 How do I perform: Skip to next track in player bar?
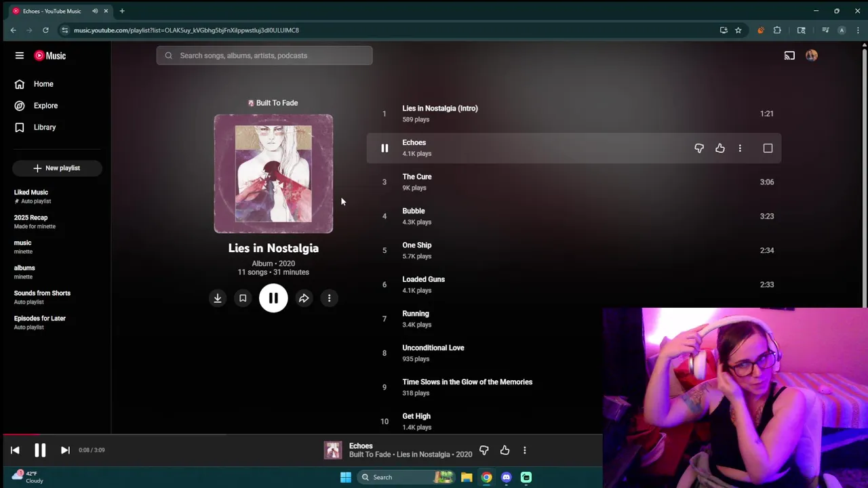pyautogui.click(x=65, y=450)
